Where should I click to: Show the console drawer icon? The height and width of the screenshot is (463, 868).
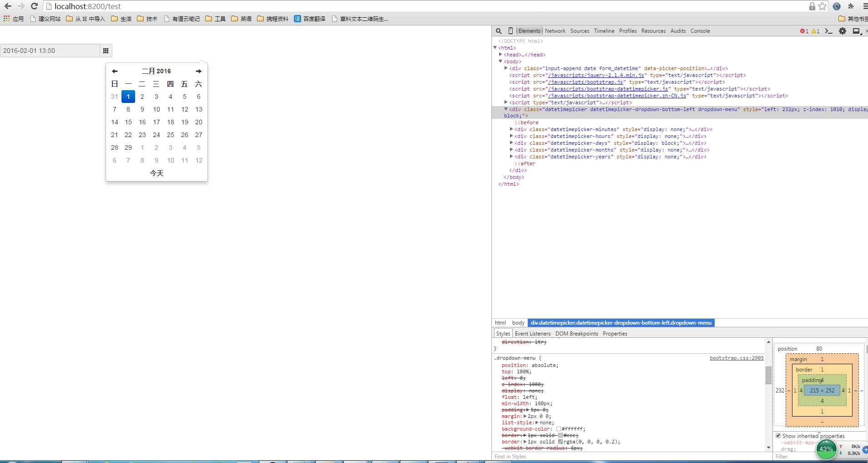click(x=829, y=31)
